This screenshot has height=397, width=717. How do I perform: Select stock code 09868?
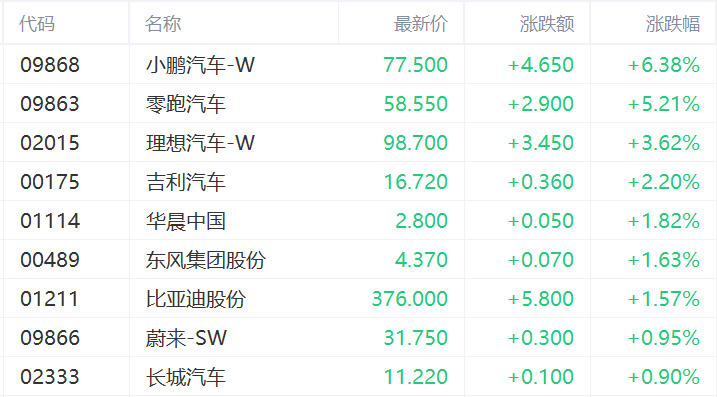(x=50, y=65)
